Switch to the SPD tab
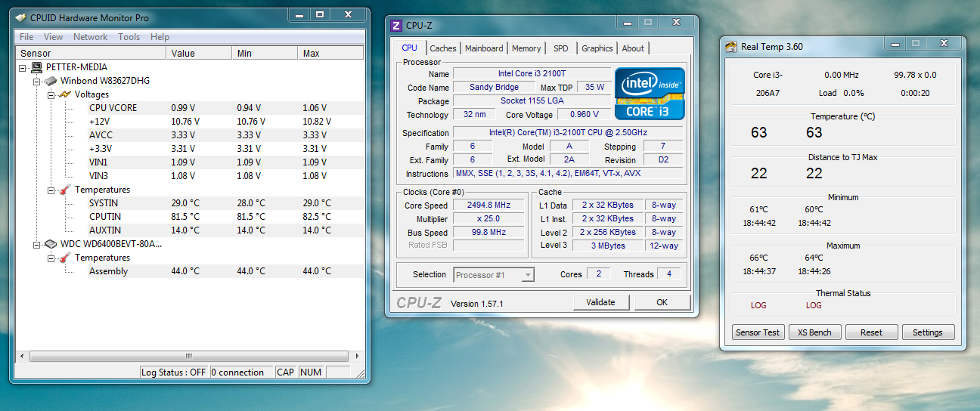This screenshot has width=980, height=411. click(561, 48)
